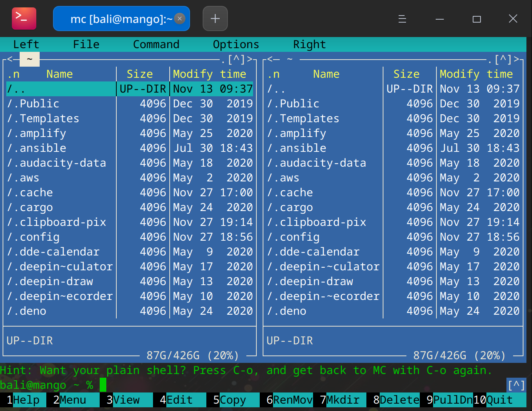Select /.Templates in right panel
Viewport: 532px width, 411px height.
coord(393,118)
